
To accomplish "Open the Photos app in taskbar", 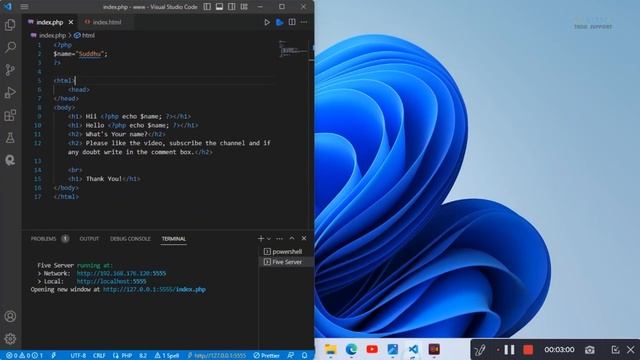I will [393, 349].
